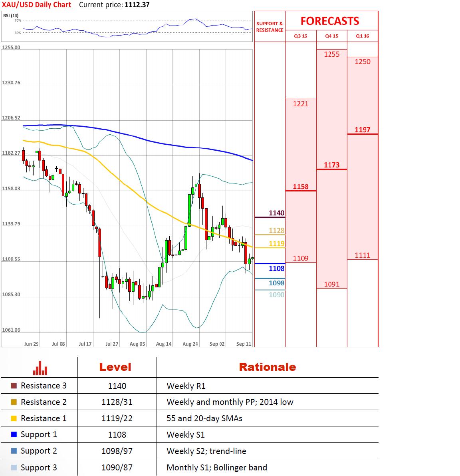This screenshot has height=476, width=460.
Task: Select the Q3 15 forecast column header
Action: point(301,36)
